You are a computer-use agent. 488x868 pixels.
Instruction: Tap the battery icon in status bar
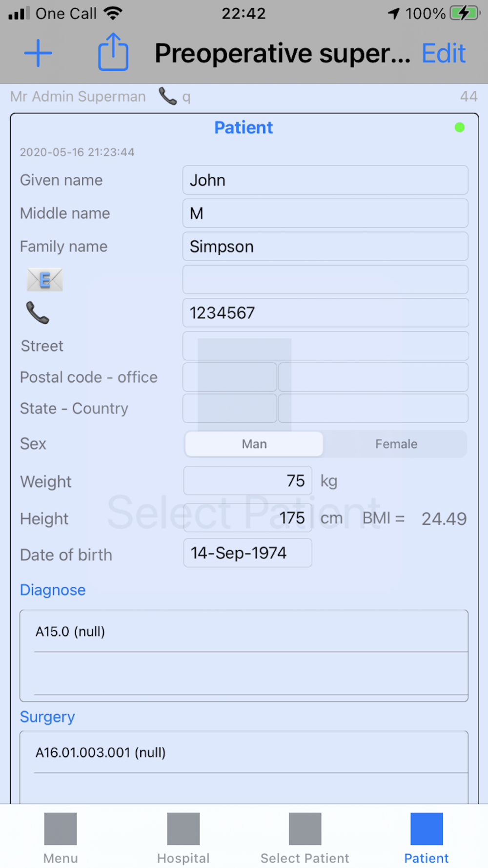[465, 13]
